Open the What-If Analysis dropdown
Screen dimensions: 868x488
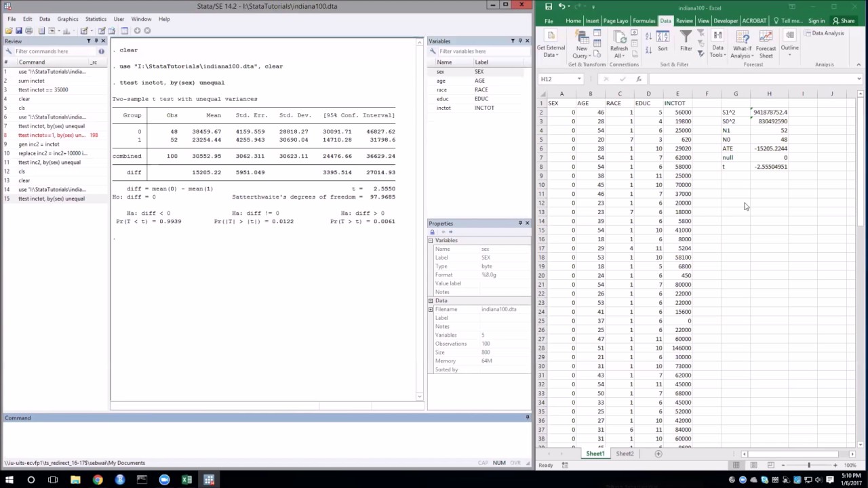[x=742, y=45]
